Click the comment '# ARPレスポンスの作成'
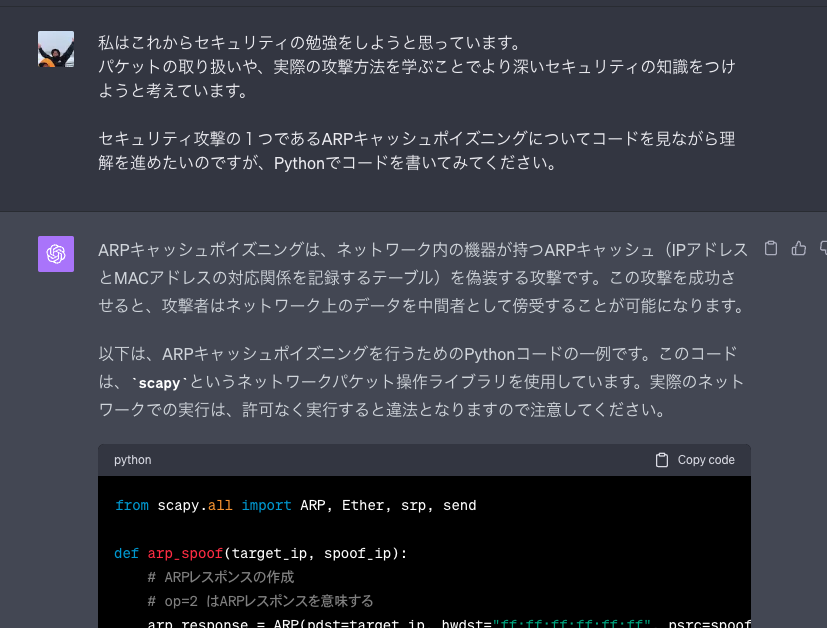Image resolution: width=827 pixels, height=628 pixels. 220,577
